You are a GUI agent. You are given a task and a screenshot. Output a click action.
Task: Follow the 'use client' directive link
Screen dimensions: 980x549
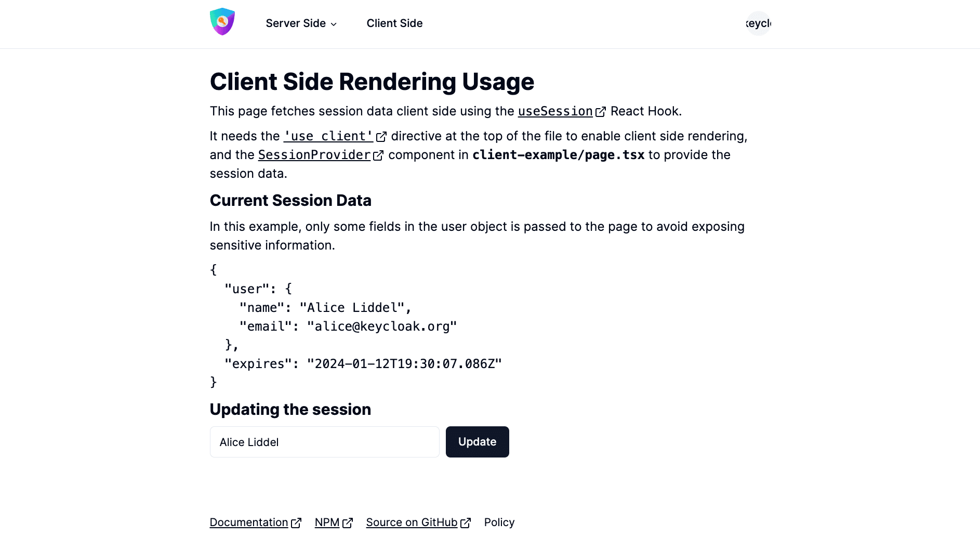pos(328,136)
